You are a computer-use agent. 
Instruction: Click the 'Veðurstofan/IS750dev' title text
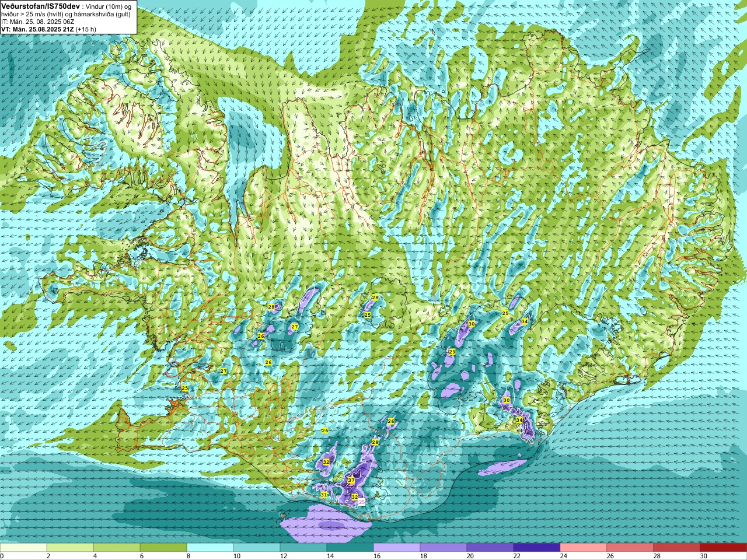pyautogui.click(x=40, y=5)
